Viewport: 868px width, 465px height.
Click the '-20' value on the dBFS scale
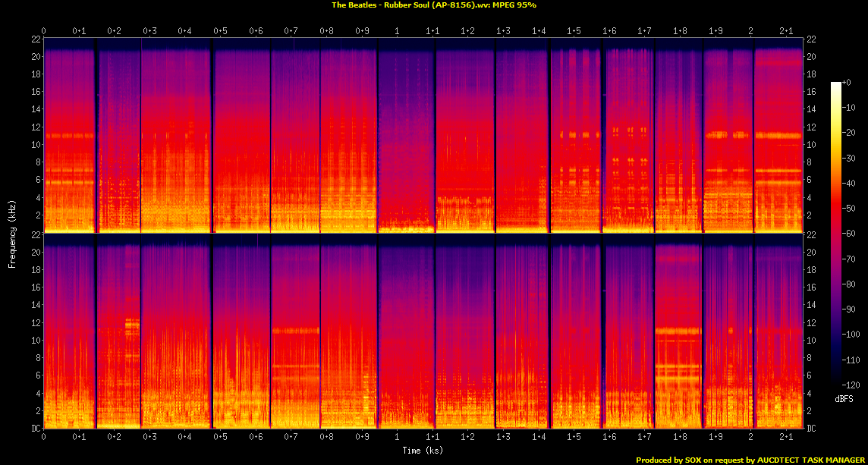click(x=848, y=133)
